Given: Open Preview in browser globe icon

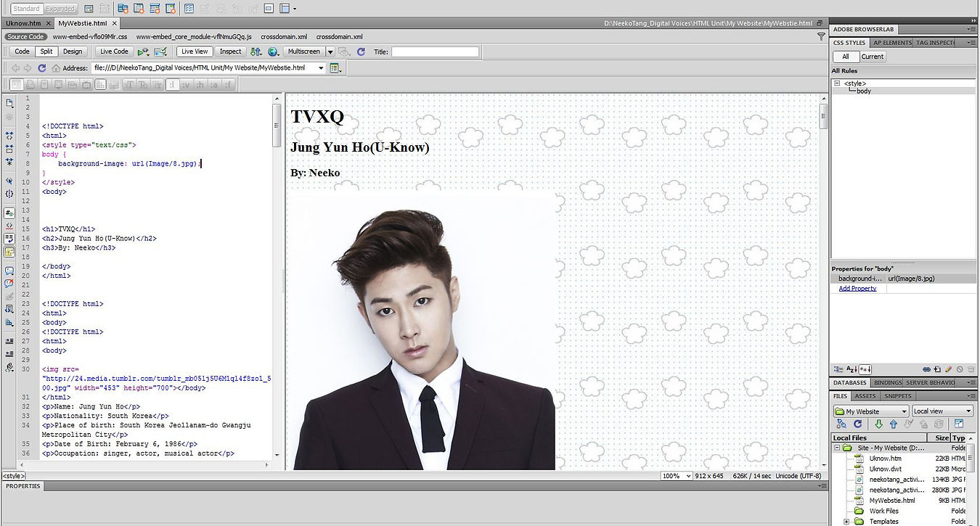Looking at the screenshot, I should coord(273,52).
